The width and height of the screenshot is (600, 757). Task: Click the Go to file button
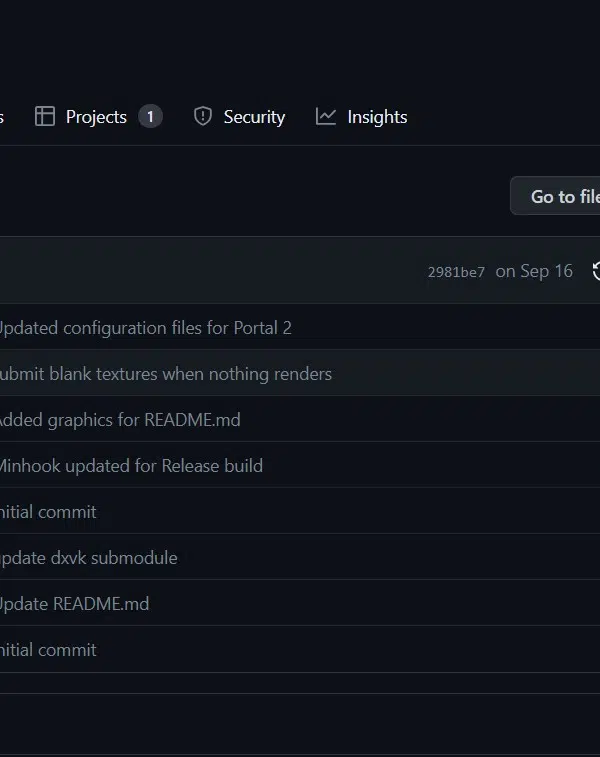click(x=555, y=196)
